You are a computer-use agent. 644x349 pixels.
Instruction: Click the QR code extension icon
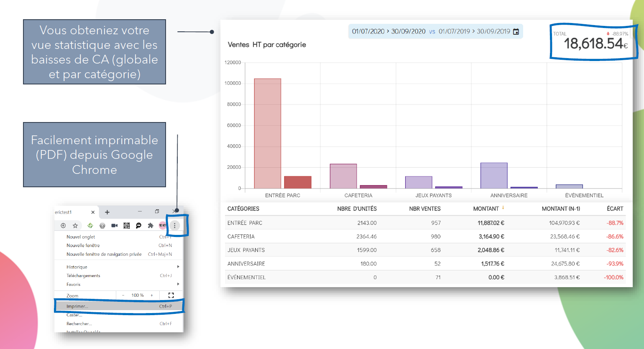[x=127, y=226]
